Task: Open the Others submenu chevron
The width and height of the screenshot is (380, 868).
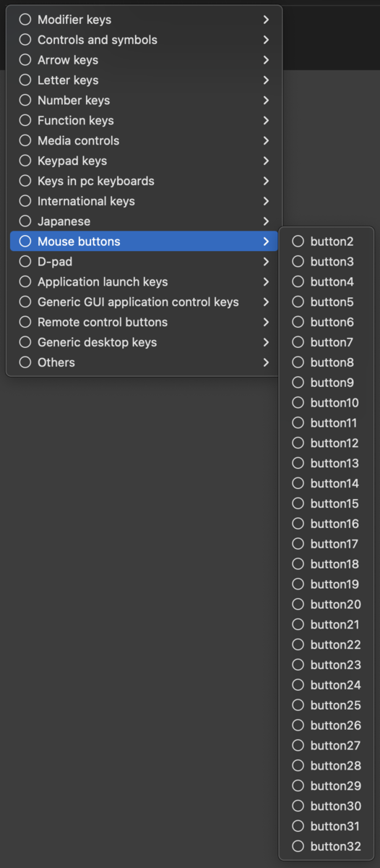Action: click(267, 362)
